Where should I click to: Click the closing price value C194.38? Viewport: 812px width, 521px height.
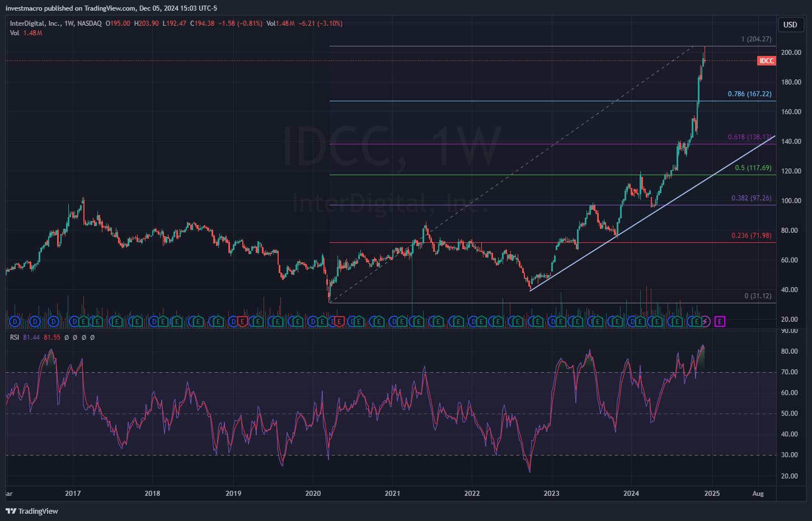(202, 24)
